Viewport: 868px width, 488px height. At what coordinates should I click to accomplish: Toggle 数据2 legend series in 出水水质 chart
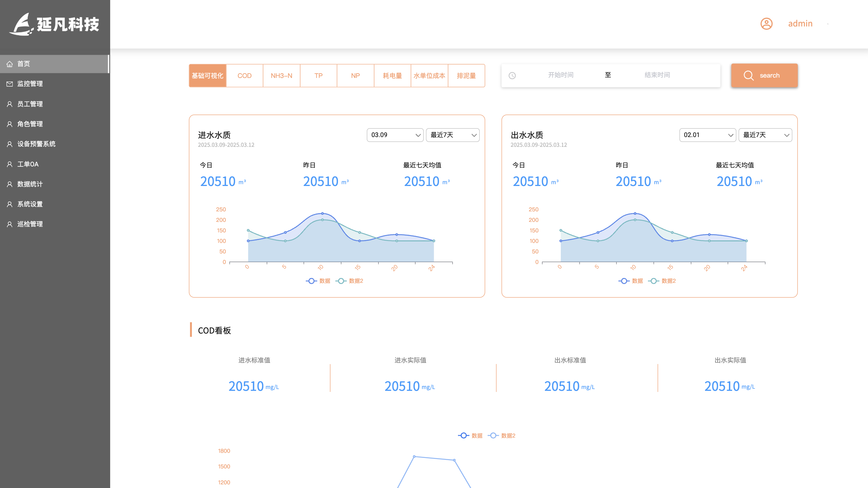pyautogui.click(x=662, y=281)
